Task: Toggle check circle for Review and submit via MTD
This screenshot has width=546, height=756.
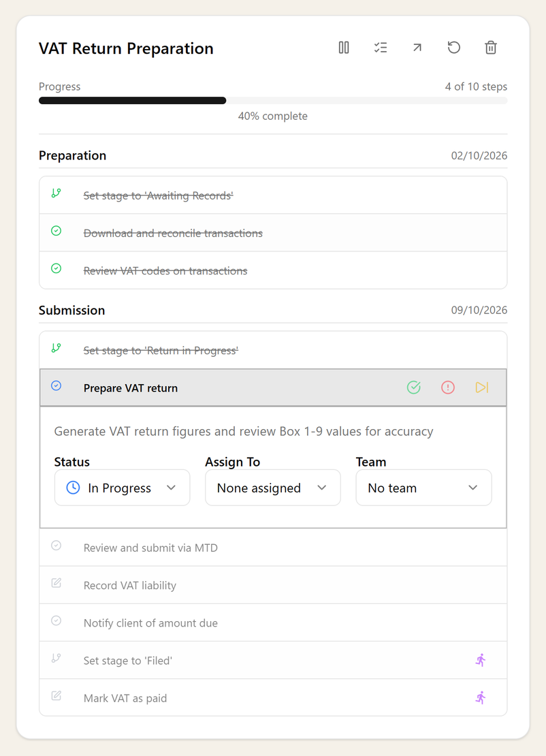Action: [57, 545]
